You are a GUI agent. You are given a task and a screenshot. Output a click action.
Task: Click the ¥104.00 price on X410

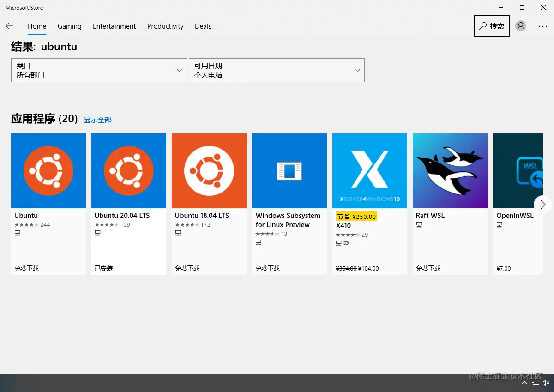pos(368,269)
